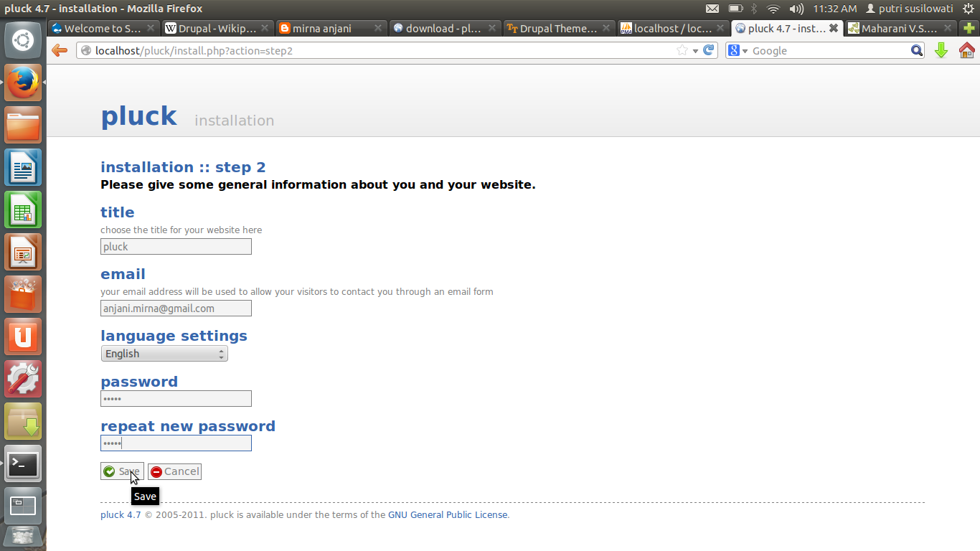
Task: Open the Google search engine dropdown
Action: [738, 50]
